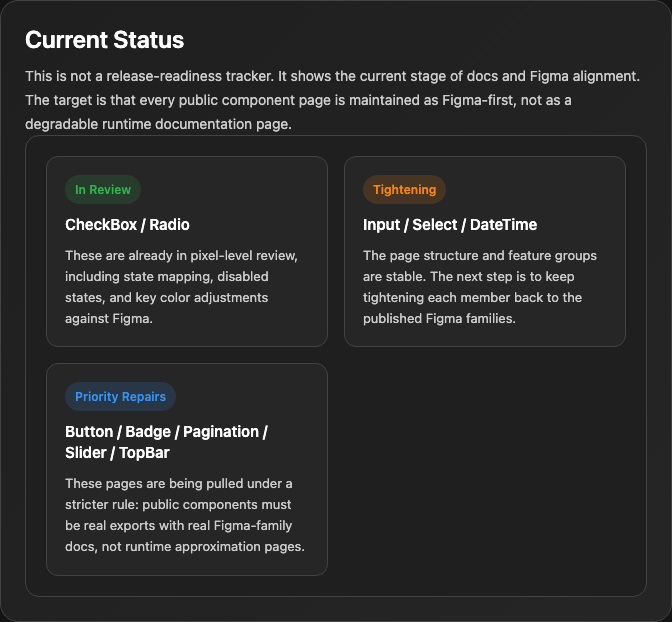Open the Button / Badge / Pagination heading
672x622 pixels.
point(166,442)
